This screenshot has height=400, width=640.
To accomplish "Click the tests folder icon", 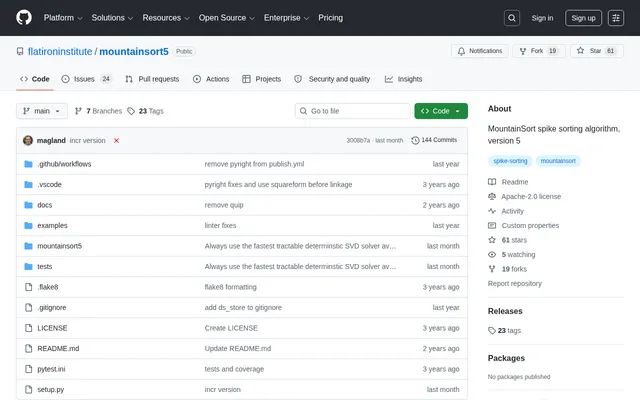I will click(x=28, y=267).
